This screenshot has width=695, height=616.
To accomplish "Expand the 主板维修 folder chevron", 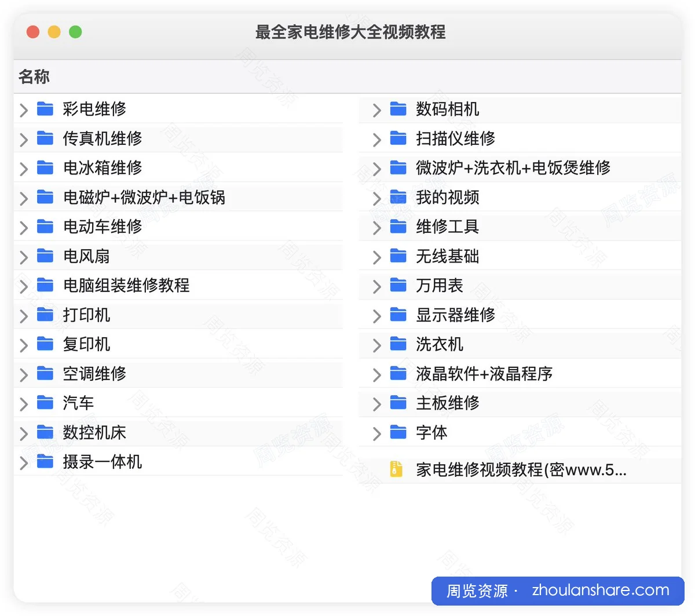I will [377, 404].
